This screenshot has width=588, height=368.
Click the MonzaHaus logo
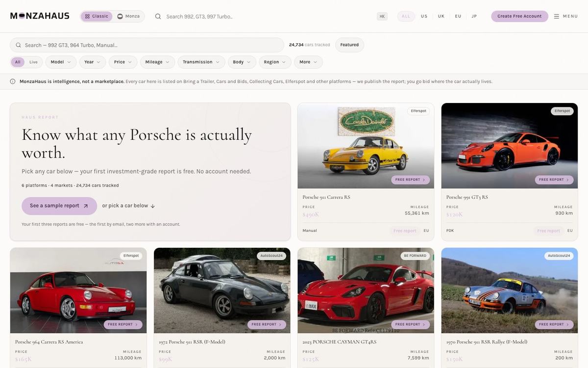(x=40, y=16)
